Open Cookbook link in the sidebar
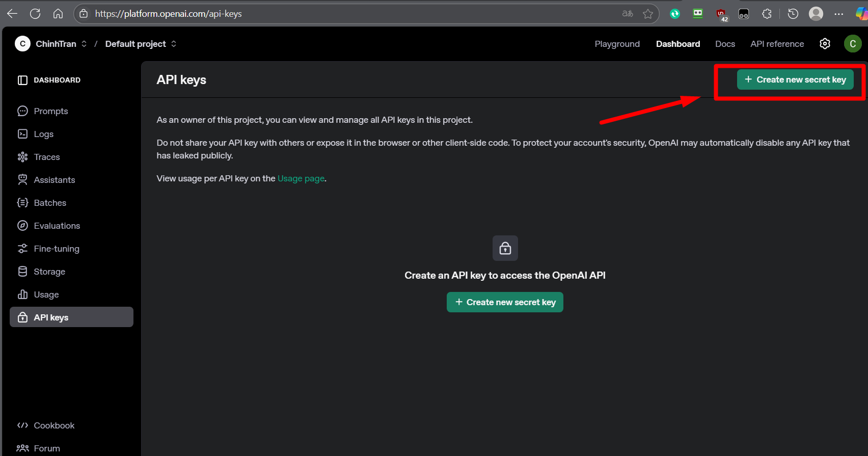 tap(71, 425)
